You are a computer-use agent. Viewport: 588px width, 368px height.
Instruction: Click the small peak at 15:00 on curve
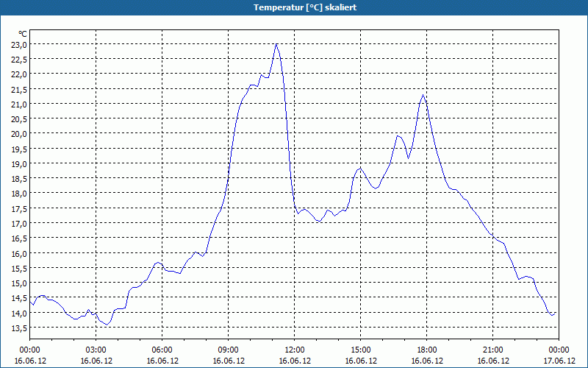click(x=360, y=169)
